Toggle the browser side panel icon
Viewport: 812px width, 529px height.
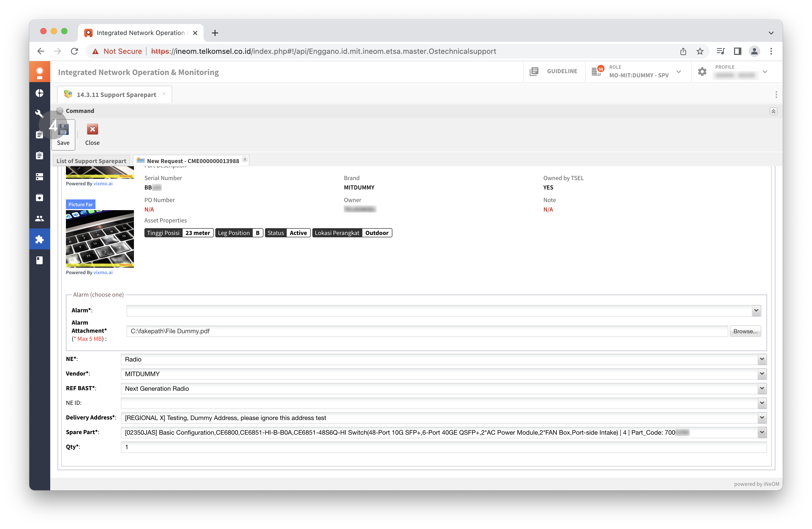tap(737, 51)
